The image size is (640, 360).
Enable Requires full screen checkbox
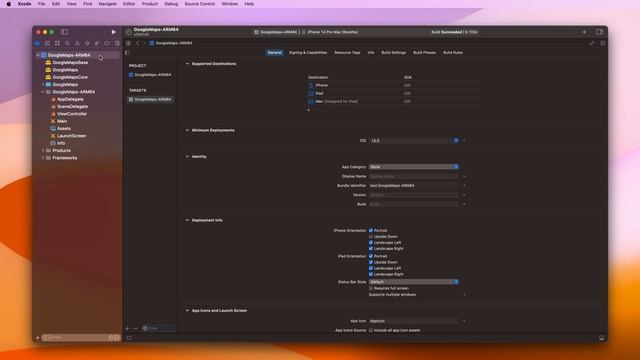pos(371,288)
